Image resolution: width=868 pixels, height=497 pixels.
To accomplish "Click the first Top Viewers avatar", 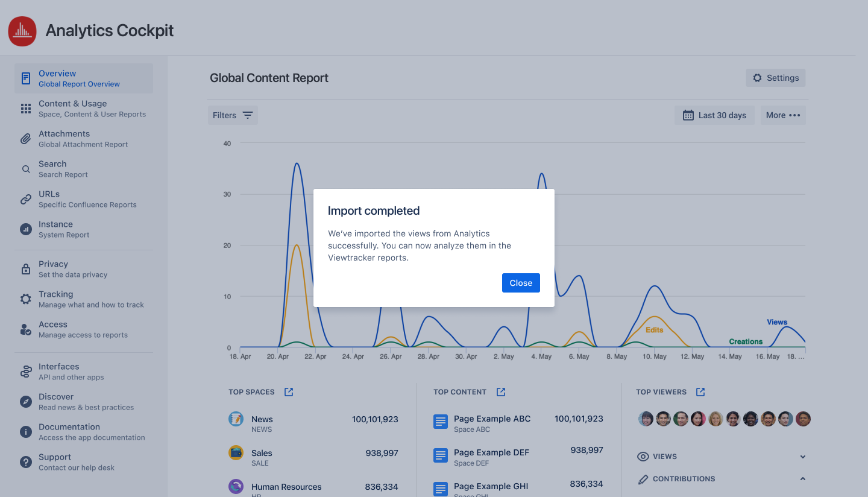I will tap(646, 419).
